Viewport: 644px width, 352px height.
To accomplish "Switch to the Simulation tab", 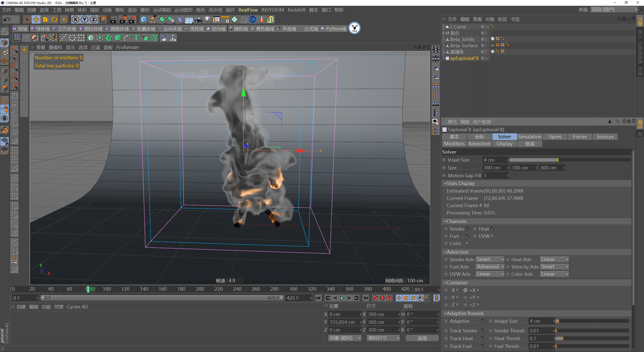I will point(530,137).
